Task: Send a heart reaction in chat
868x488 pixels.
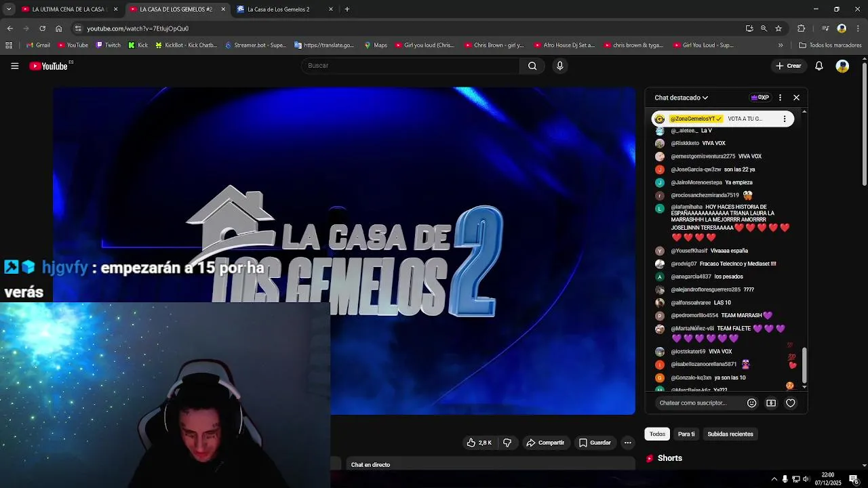Action: 790,403
